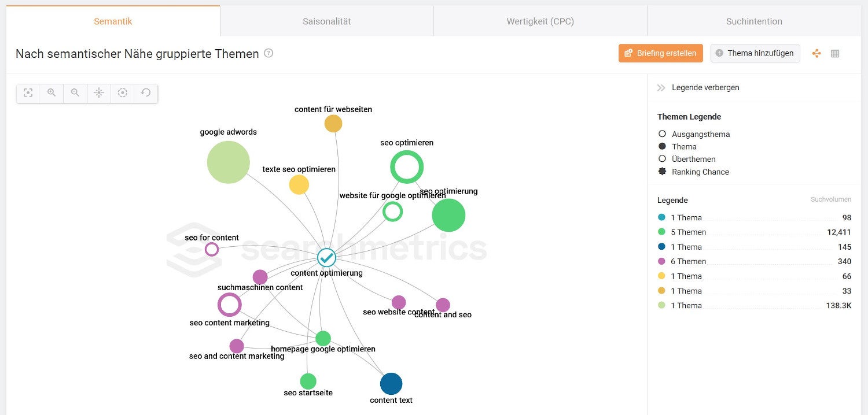Click the light green '1 Thema' legend swatch
The image size is (868, 415).
tap(662, 305)
